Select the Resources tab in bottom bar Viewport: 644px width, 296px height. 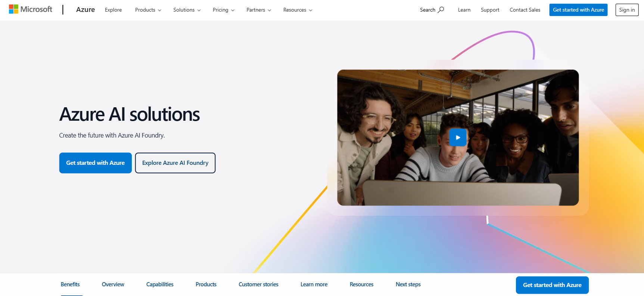361,284
